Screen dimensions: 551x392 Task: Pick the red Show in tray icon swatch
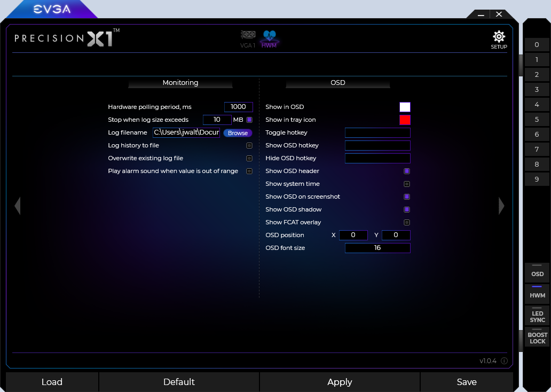405,120
